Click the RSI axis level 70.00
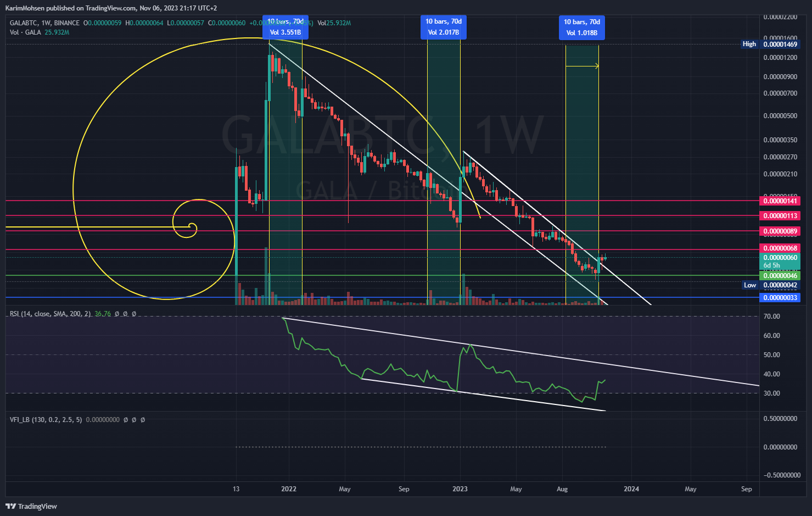 [772, 317]
